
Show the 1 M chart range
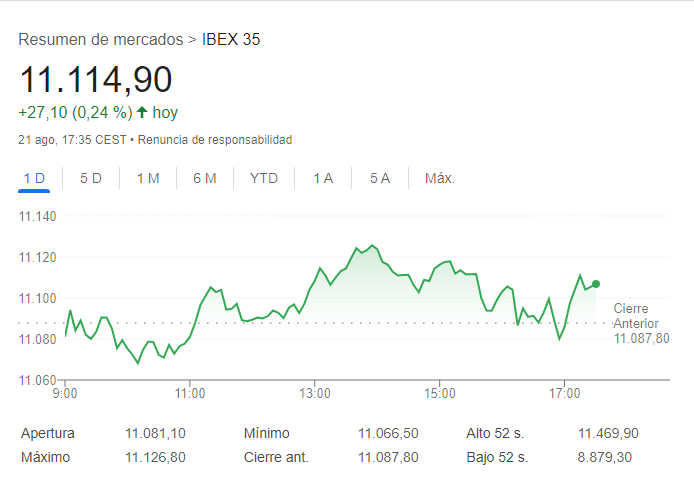click(148, 178)
